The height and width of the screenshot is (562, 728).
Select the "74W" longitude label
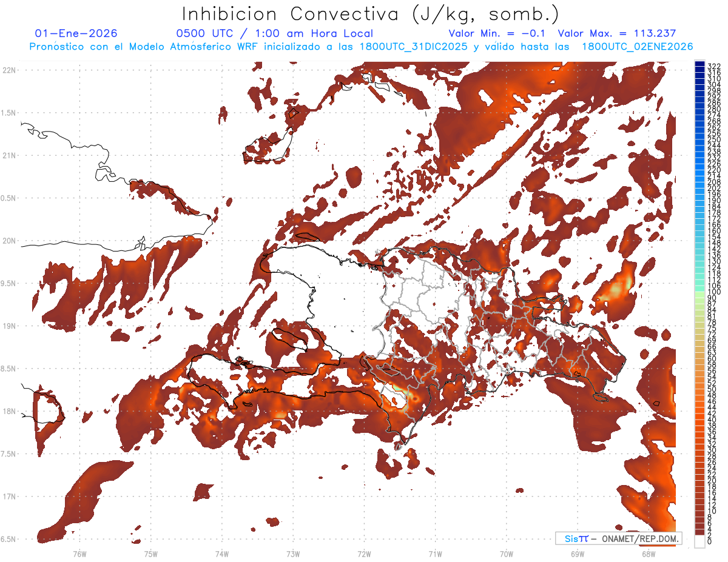[222, 554]
